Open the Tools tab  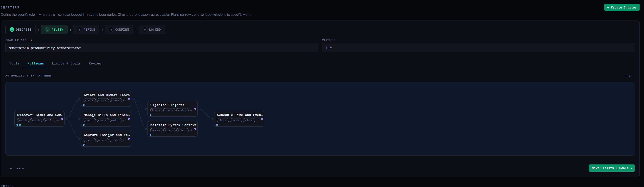click(14, 63)
